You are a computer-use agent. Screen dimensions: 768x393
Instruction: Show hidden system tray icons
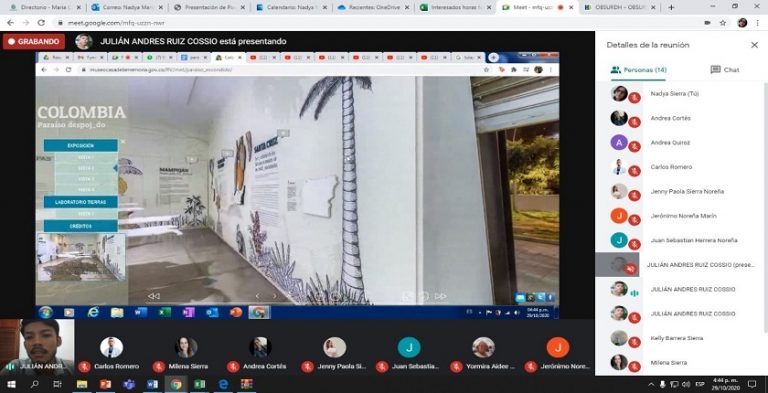pos(651,384)
